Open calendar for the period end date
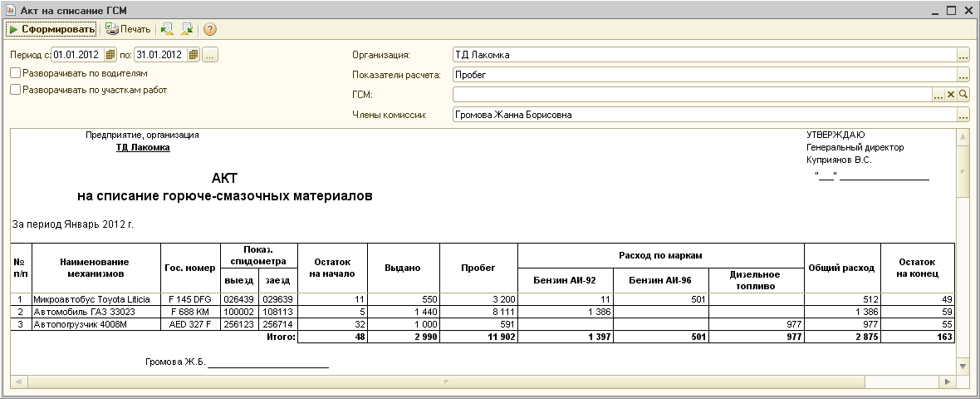 pos(194,55)
